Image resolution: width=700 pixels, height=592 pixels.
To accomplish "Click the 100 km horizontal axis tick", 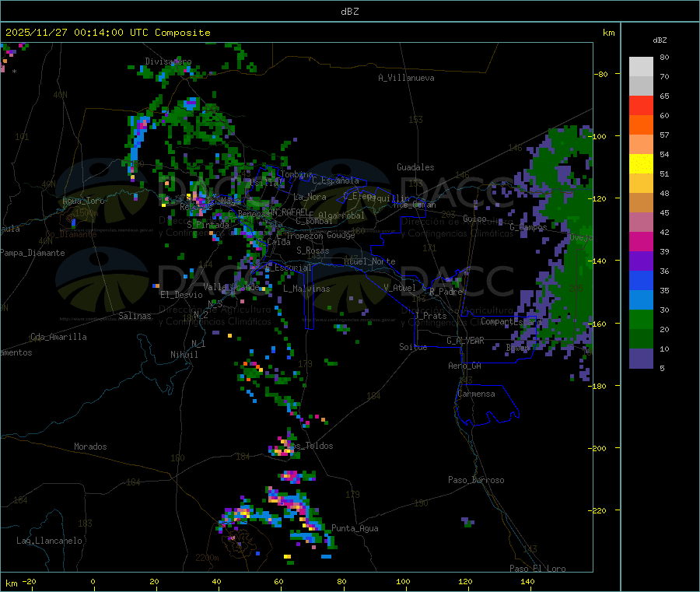I will [x=403, y=582].
